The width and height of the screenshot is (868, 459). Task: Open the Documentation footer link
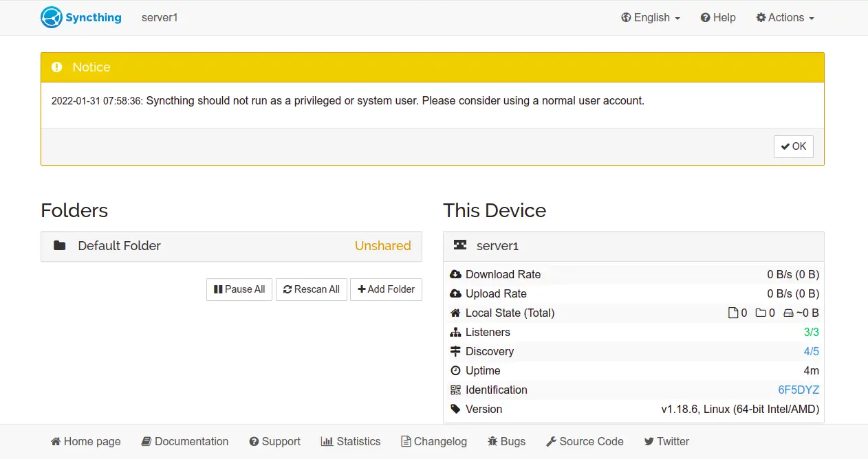[x=185, y=441]
